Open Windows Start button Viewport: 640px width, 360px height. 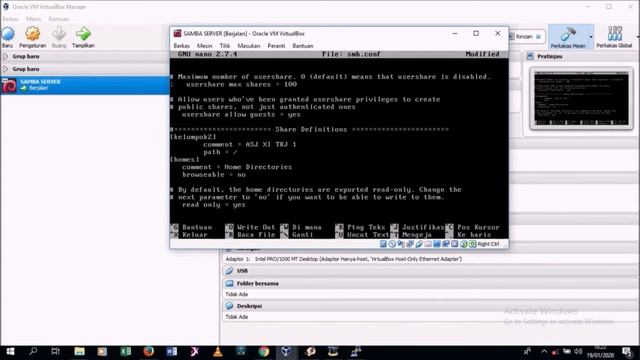(10, 351)
